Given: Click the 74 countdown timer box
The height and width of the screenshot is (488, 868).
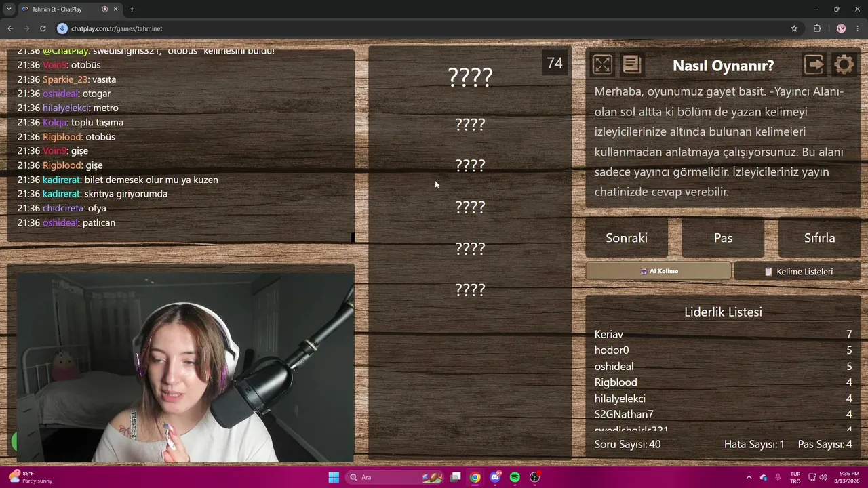Looking at the screenshot, I should (555, 63).
